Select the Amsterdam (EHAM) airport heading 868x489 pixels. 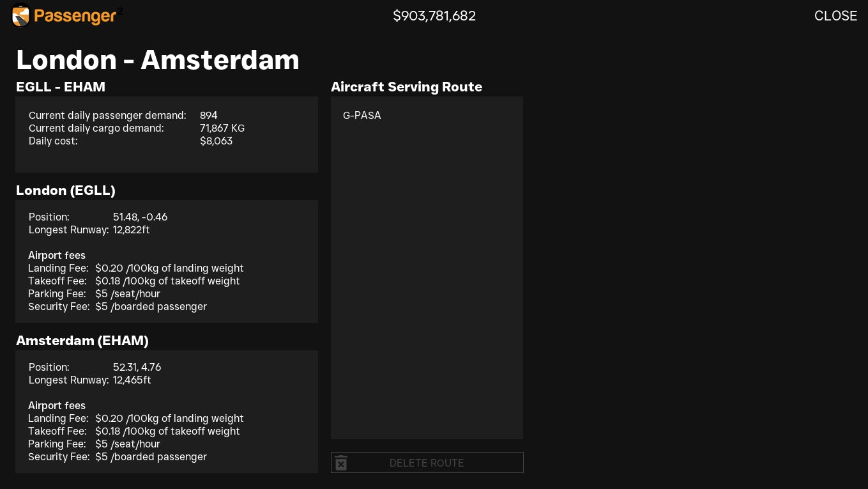pyautogui.click(x=82, y=341)
